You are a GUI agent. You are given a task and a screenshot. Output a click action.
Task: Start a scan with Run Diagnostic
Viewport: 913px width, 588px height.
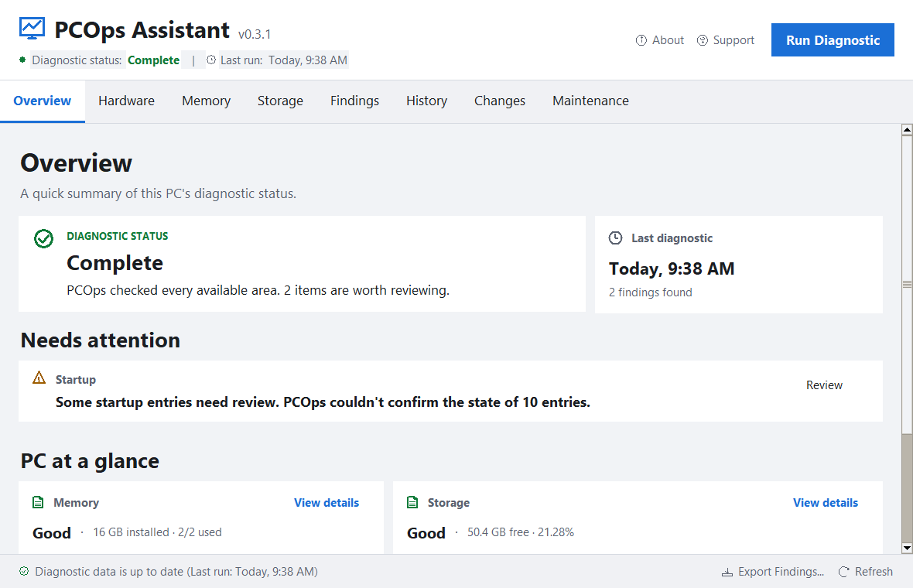click(x=833, y=40)
